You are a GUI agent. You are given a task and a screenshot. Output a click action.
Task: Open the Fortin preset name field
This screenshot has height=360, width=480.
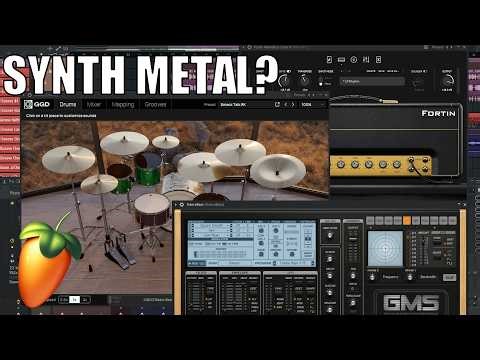[x=372, y=81]
